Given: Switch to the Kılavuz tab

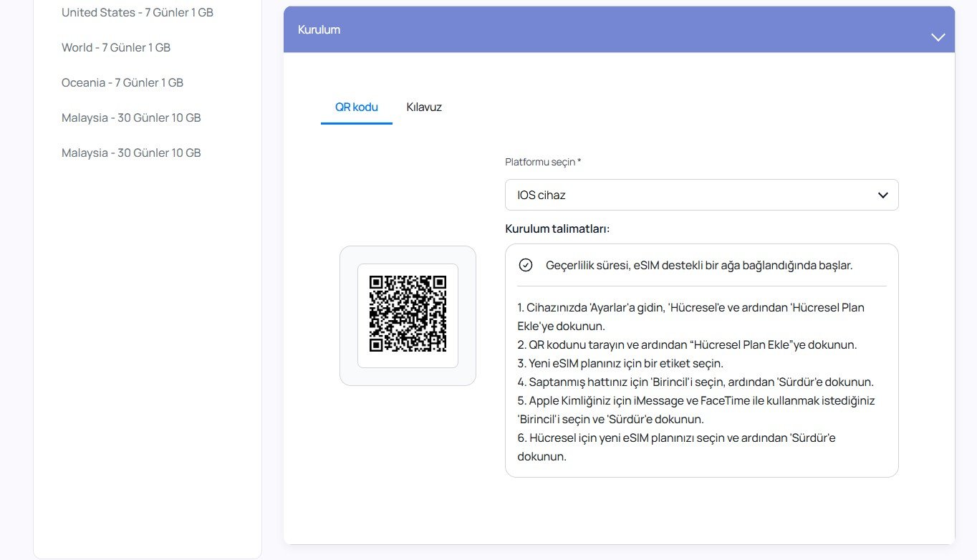Looking at the screenshot, I should click(424, 107).
